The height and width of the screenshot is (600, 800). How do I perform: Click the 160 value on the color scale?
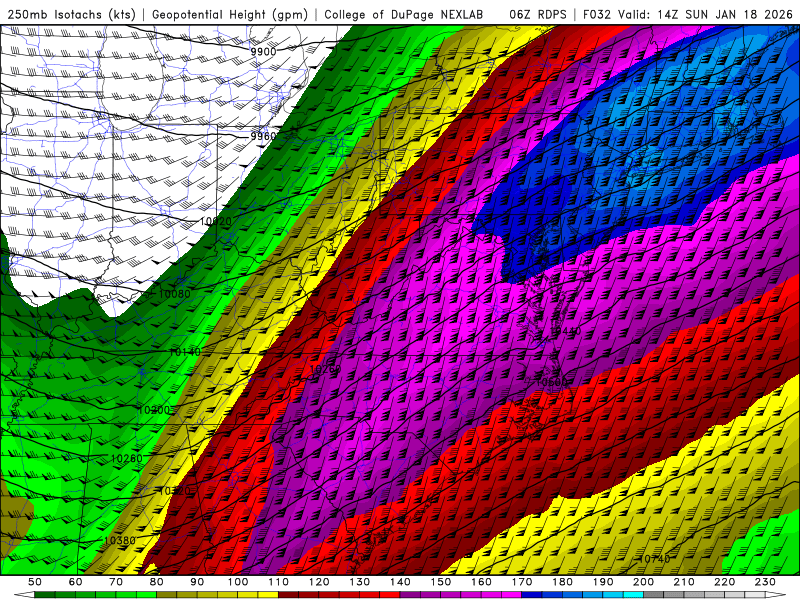(481, 582)
